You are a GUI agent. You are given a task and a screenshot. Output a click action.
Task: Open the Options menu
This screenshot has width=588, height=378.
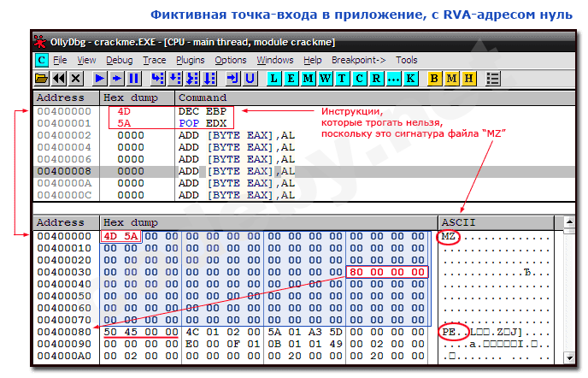click(x=231, y=60)
